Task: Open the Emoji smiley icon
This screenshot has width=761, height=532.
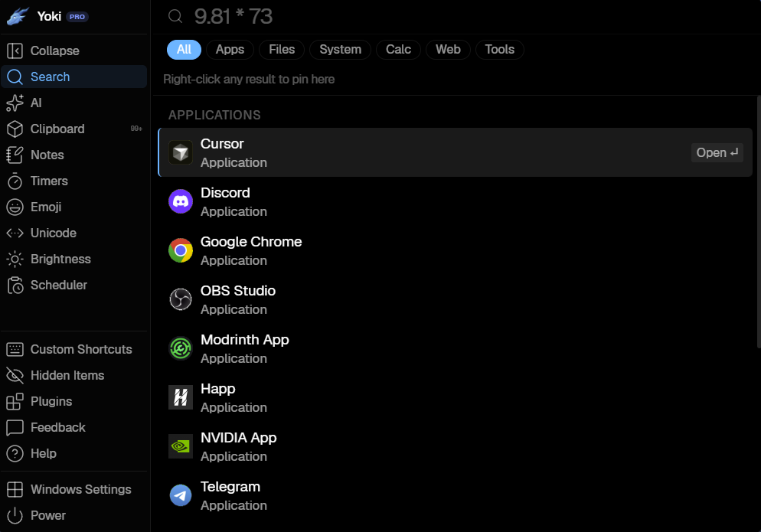Action: [x=15, y=207]
